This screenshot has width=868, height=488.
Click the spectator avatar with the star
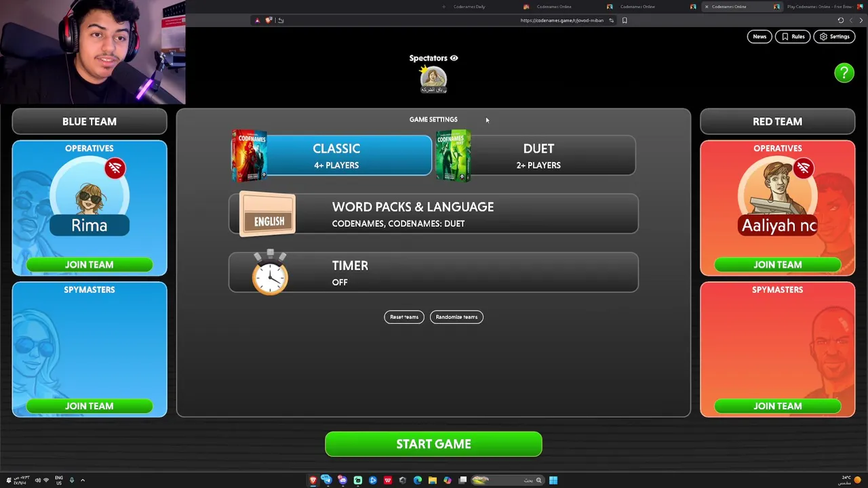(x=433, y=79)
